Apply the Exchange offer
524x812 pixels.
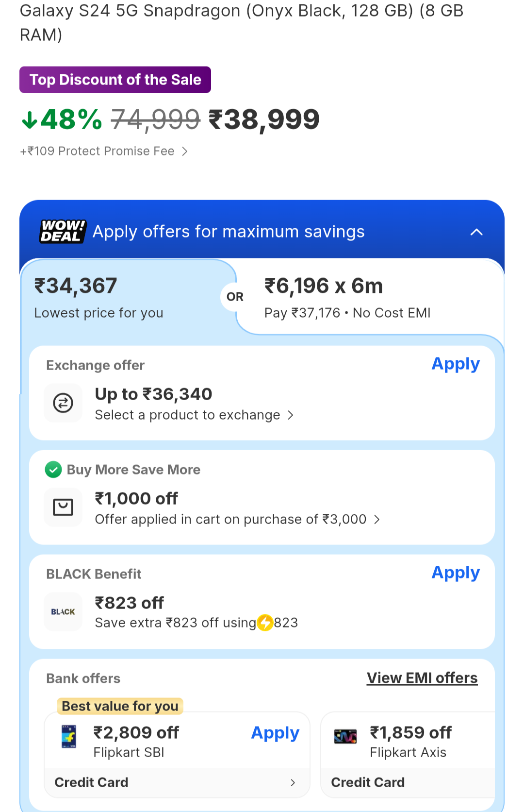click(456, 364)
